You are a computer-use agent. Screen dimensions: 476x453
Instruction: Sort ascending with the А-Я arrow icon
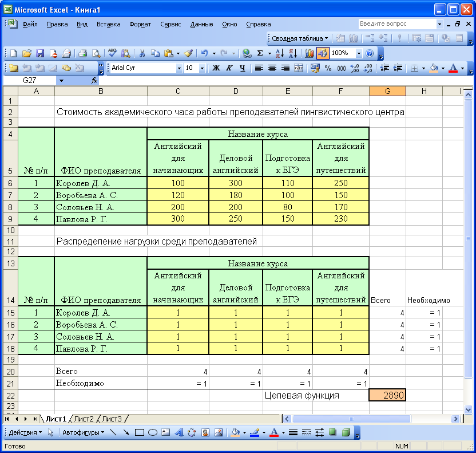(280, 53)
